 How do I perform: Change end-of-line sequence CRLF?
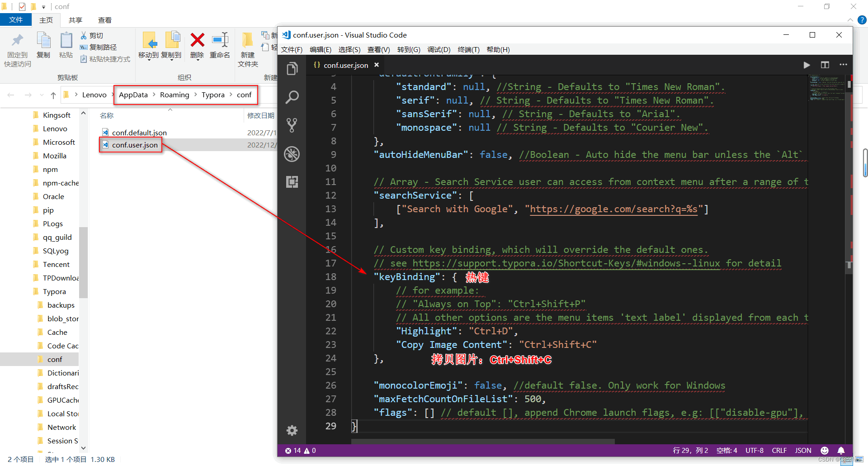coord(779,451)
